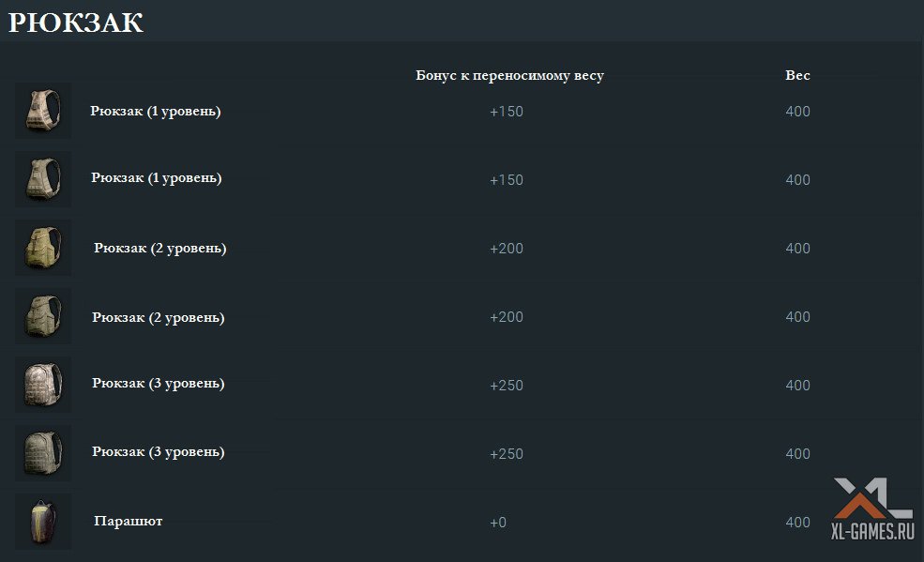Click the Бонус к переносимому весу column header
The width and height of the screenshot is (924, 562).
509,75
